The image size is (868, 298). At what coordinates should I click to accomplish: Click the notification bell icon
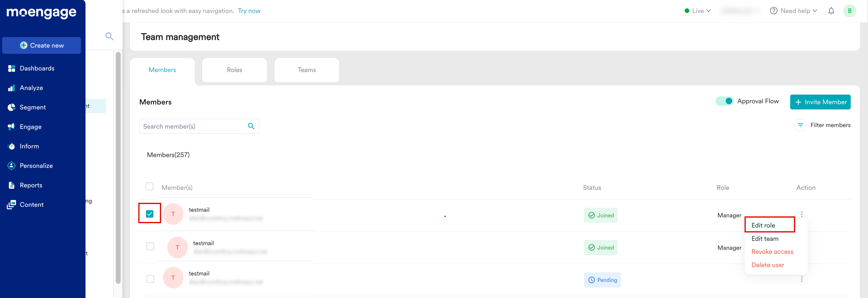click(831, 11)
